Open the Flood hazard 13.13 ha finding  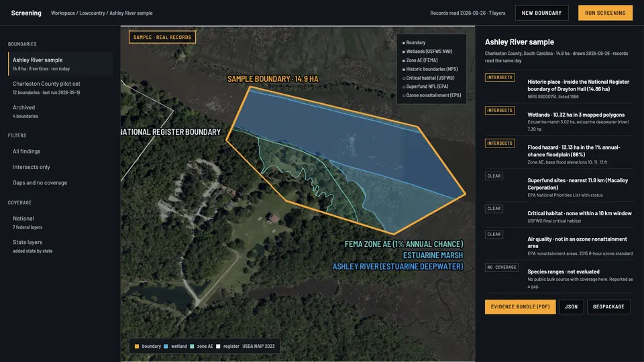pyautogui.click(x=559, y=153)
